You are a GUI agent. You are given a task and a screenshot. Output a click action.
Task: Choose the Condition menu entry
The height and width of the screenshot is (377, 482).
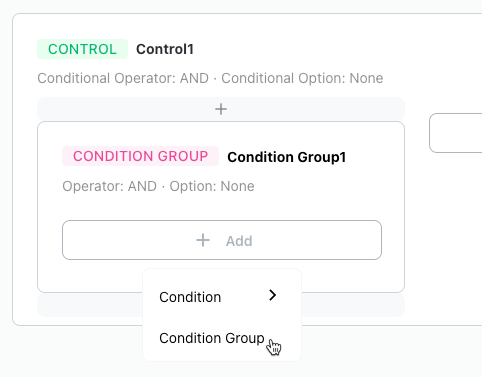tap(222, 297)
